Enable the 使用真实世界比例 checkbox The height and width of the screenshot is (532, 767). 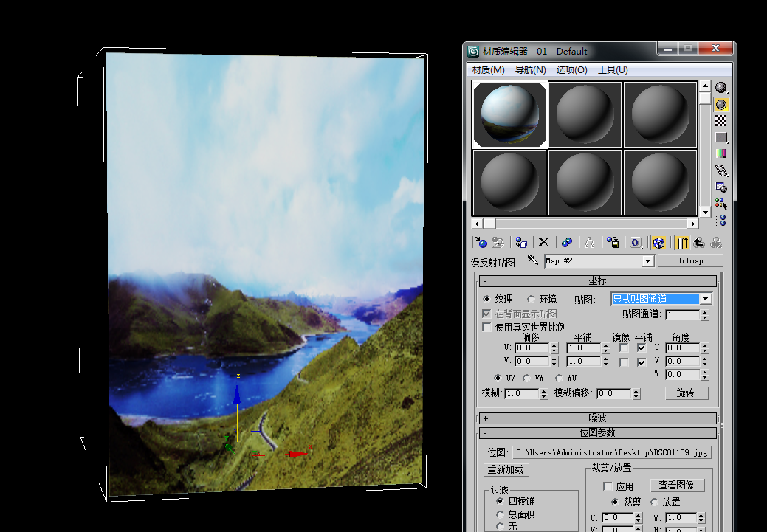pos(486,327)
